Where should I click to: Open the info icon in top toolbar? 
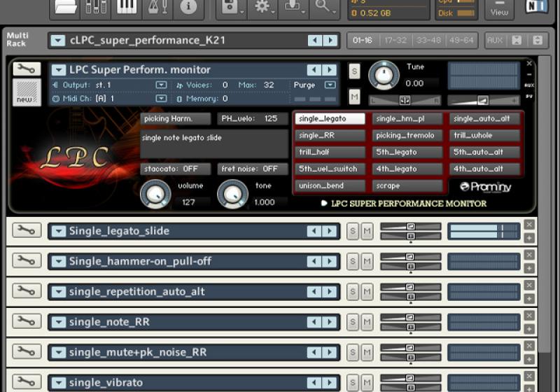[x=188, y=7]
